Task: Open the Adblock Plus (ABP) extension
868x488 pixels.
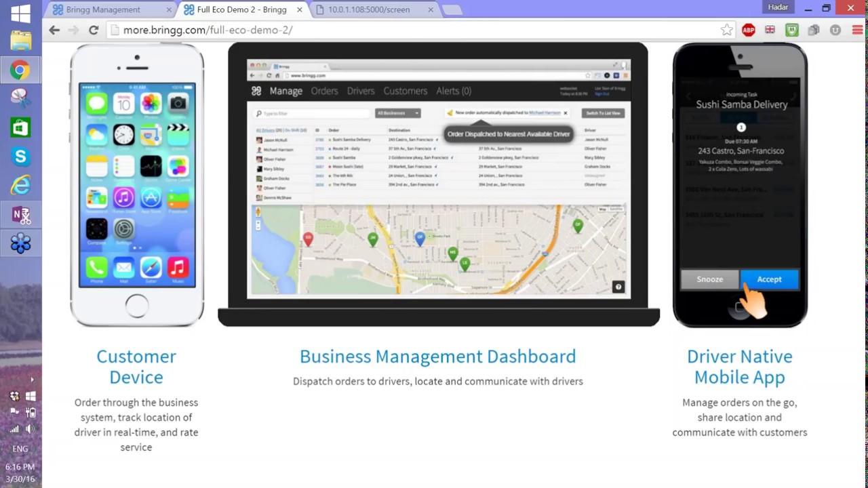Action: tap(749, 30)
